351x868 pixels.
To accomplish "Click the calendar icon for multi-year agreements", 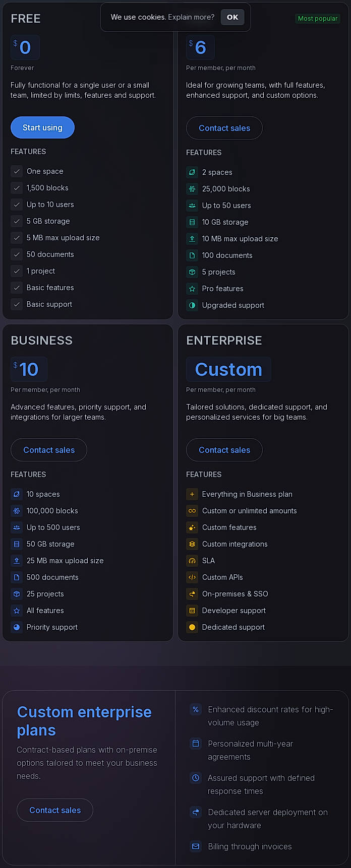I will pos(196,744).
